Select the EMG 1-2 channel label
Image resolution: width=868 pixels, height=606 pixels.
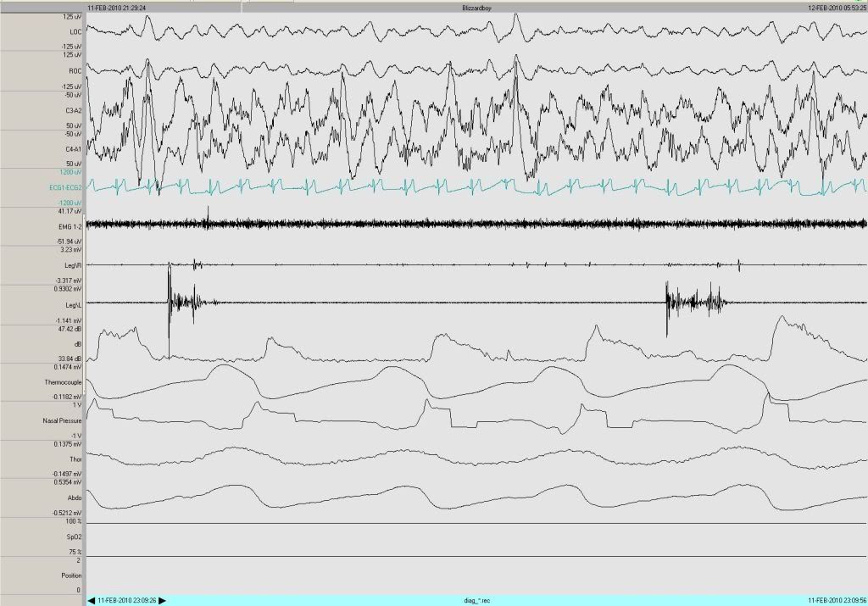coord(70,227)
